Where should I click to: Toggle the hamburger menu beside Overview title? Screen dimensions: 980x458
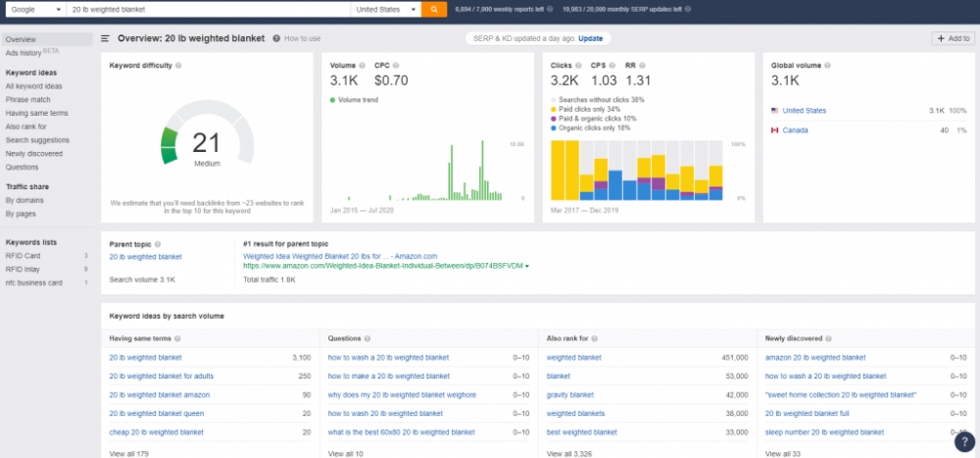105,38
